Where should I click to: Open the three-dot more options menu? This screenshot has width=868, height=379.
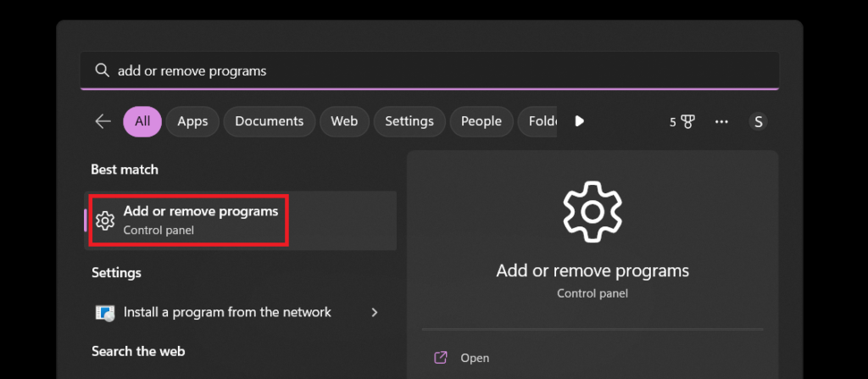[x=721, y=121]
